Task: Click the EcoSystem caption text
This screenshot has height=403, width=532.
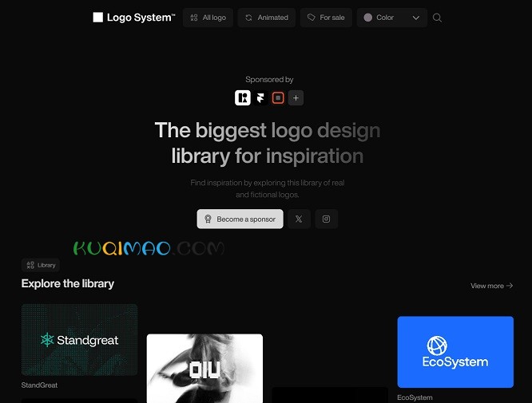Action: pos(415,397)
